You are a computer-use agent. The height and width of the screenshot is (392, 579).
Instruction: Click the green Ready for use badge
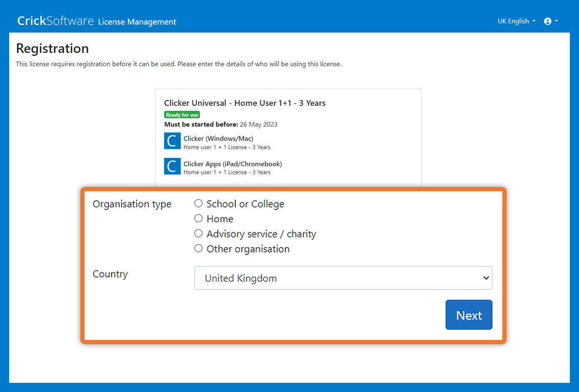coord(182,115)
